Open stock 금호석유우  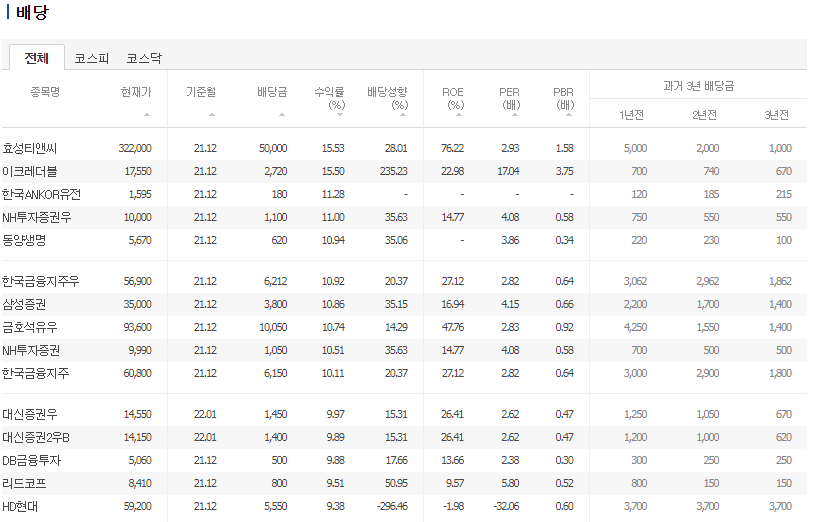30,327
